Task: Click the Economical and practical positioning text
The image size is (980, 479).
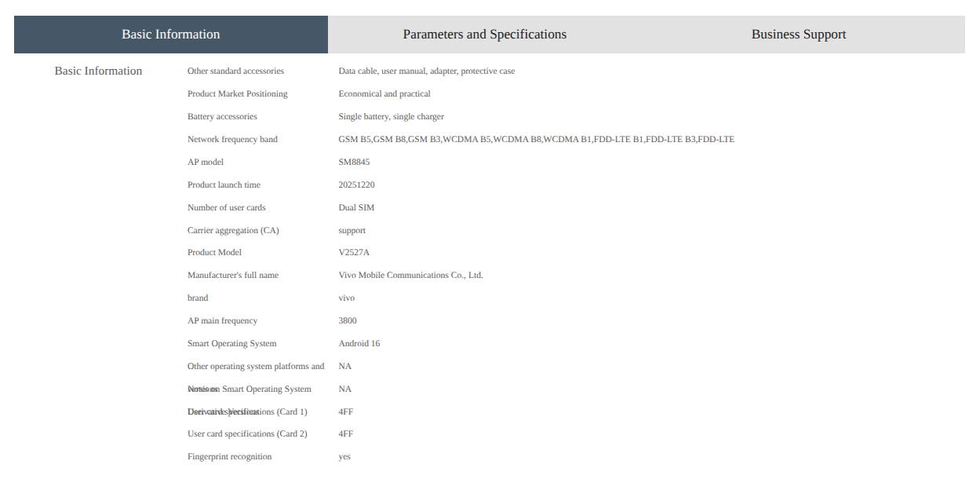Action: click(x=384, y=93)
